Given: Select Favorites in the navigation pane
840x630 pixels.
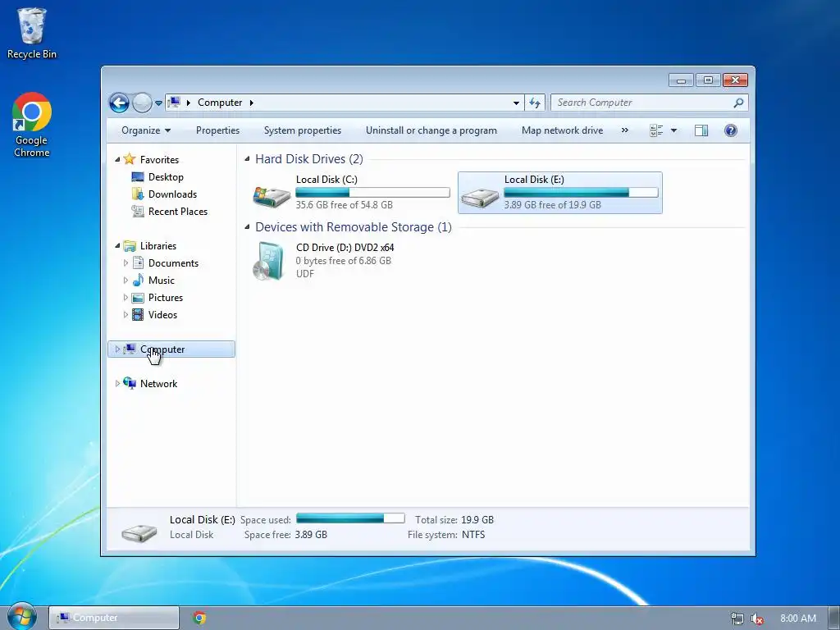Looking at the screenshot, I should 159,160.
